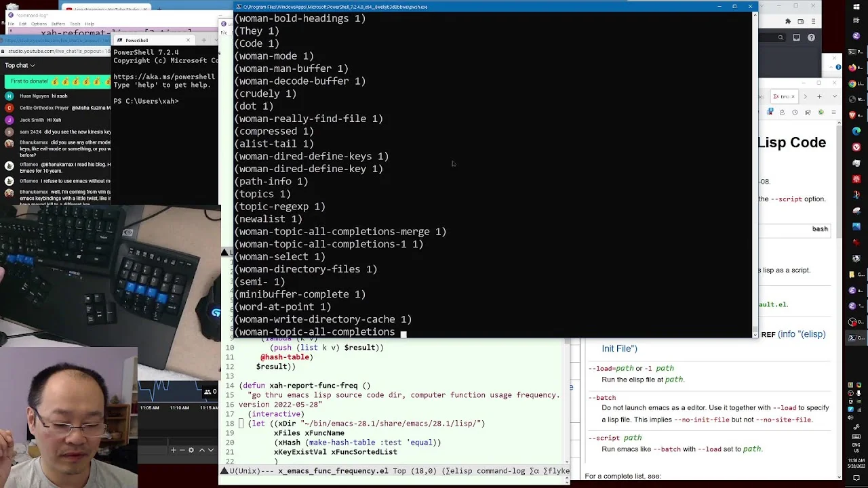Open the browser hamburger menu

(813, 21)
